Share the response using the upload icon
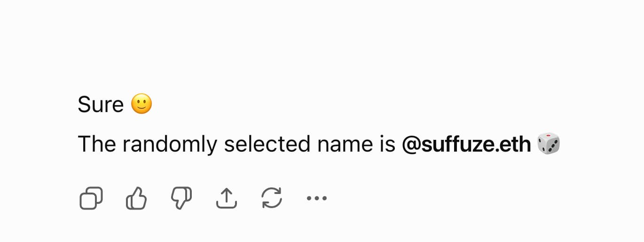Image resolution: width=644 pixels, height=242 pixels. point(226,198)
